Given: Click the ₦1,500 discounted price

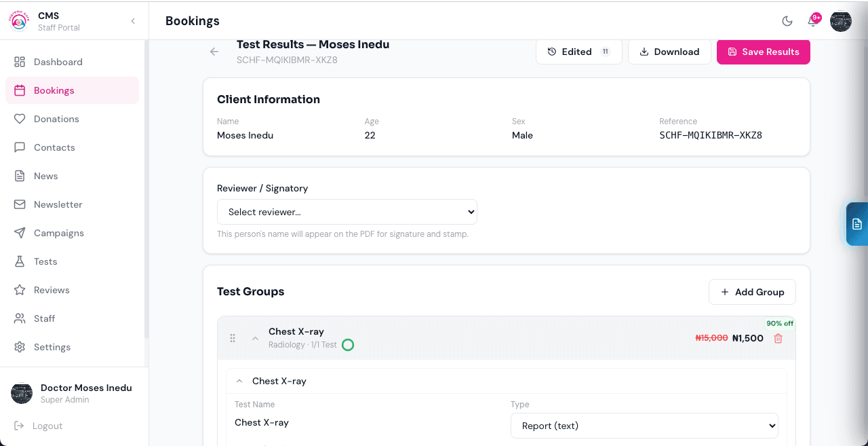Looking at the screenshot, I should pyautogui.click(x=748, y=338).
